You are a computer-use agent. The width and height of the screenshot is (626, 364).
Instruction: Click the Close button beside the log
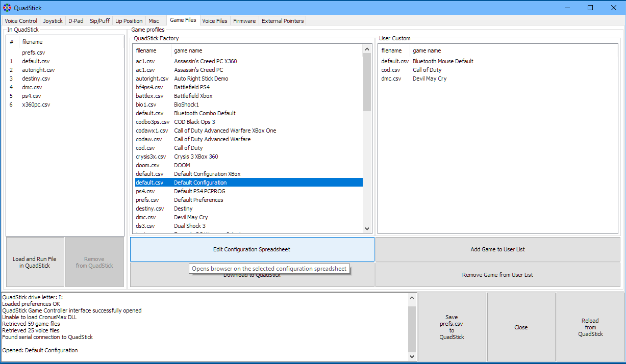coord(521,327)
